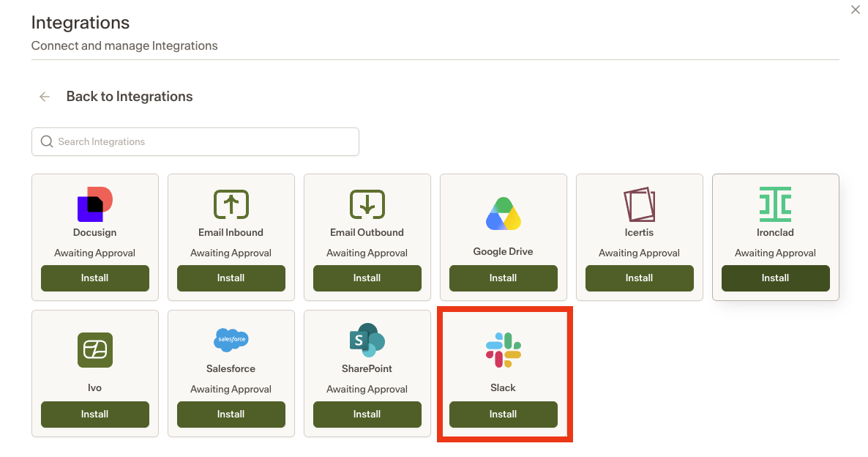868x457 pixels.
Task: Click the Integrations page heading
Action: pos(81,23)
